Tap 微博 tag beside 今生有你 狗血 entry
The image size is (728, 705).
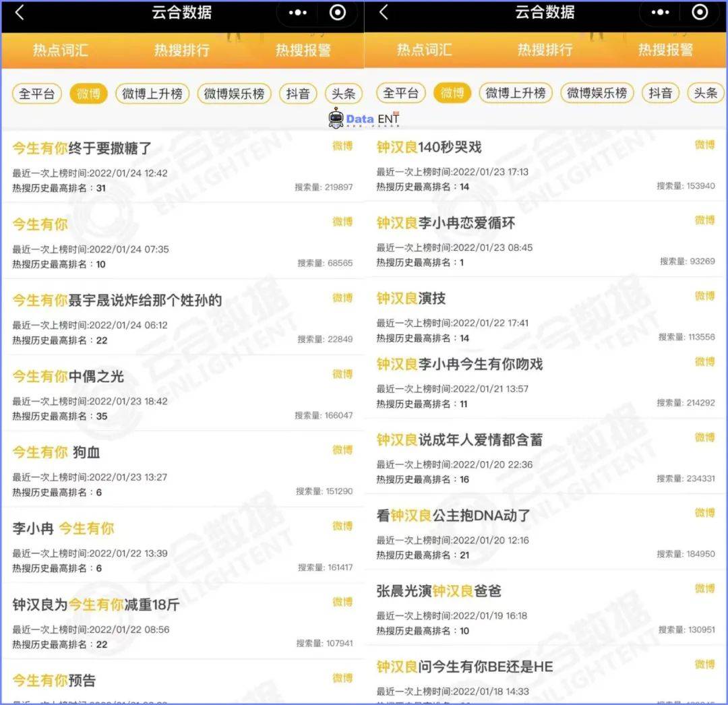(342, 450)
